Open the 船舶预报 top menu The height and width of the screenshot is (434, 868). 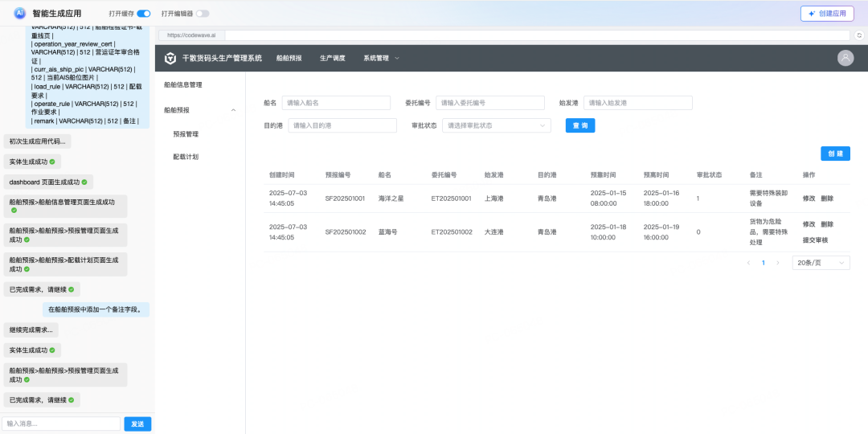tap(289, 58)
